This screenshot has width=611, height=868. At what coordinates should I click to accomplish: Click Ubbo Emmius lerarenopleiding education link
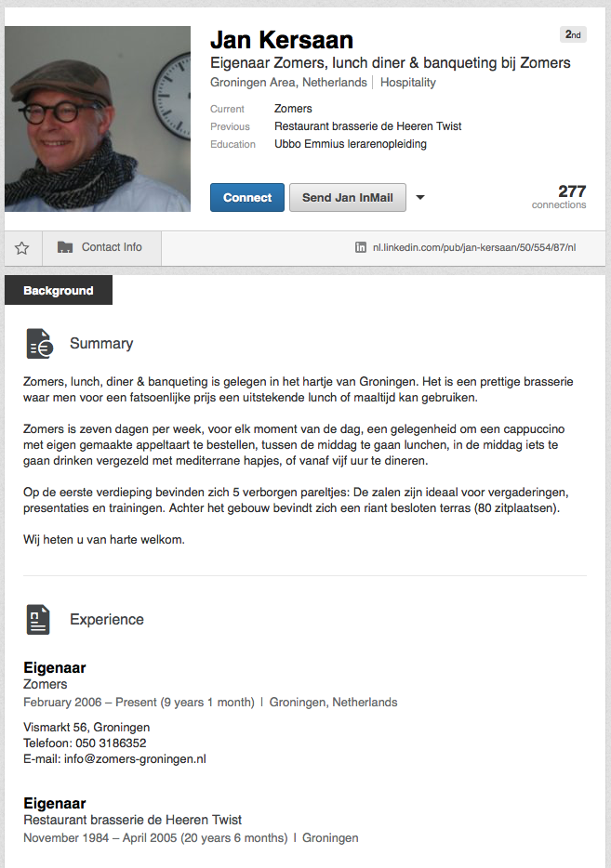click(x=350, y=144)
